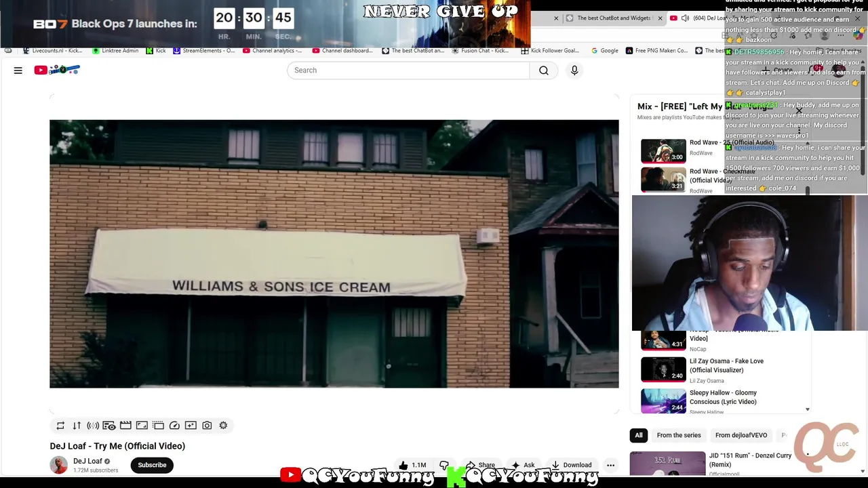Open Channel analytics bookmark
This screenshot has height=488, width=868.
point(273,51)
